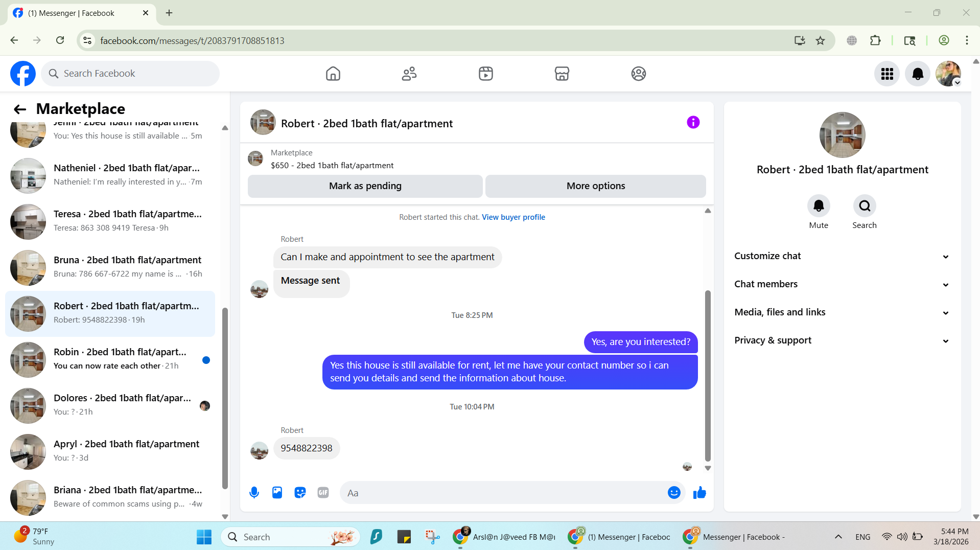Viewport: 980px width, 550px height.
Task: Choose a sticker icon
Action: pos(300,493)
